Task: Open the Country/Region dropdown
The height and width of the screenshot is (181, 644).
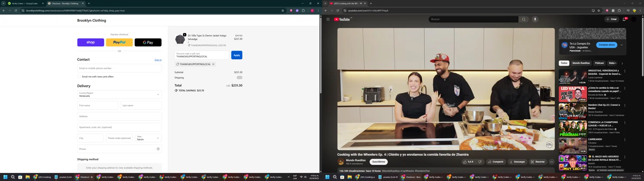Action: pos(119,94)
